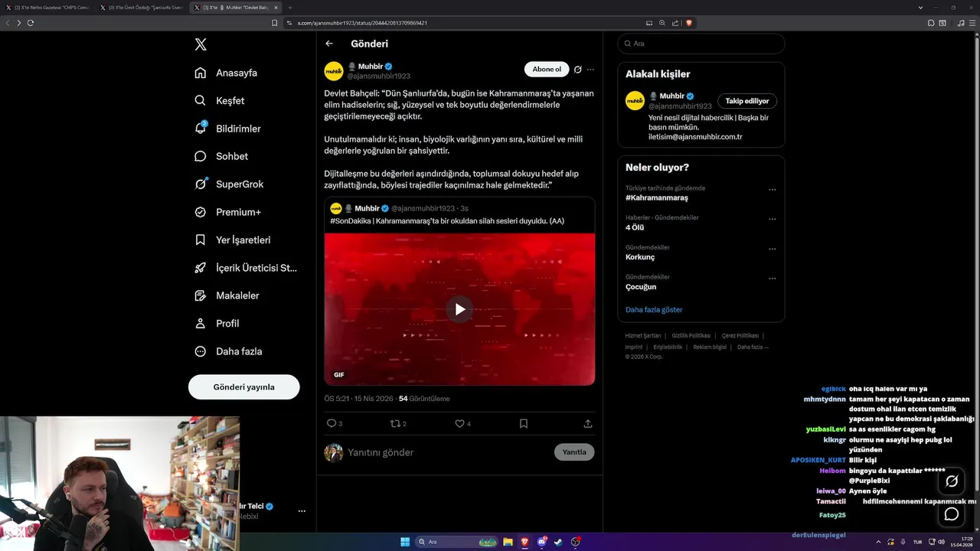The width and height of the screenshot is (980, 551).
Task: Switch to the Ümit Özdağ browser tab
Action: click(142, 7)
